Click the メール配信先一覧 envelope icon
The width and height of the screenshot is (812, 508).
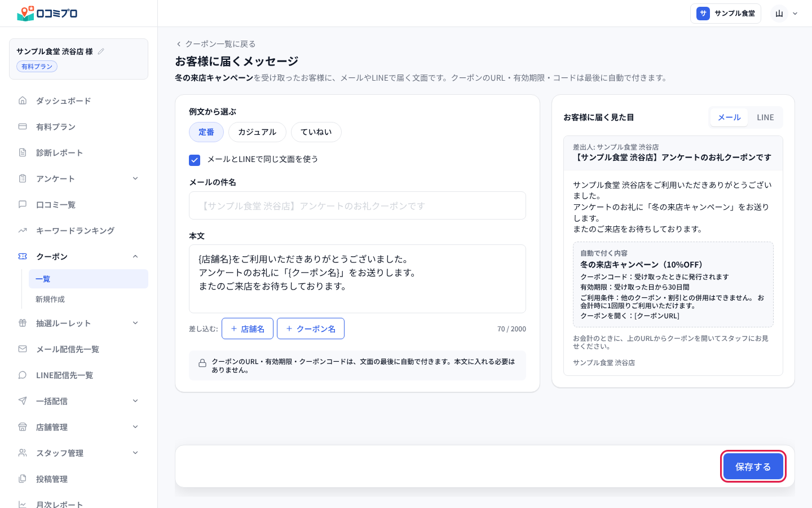[x=23, y=349]
